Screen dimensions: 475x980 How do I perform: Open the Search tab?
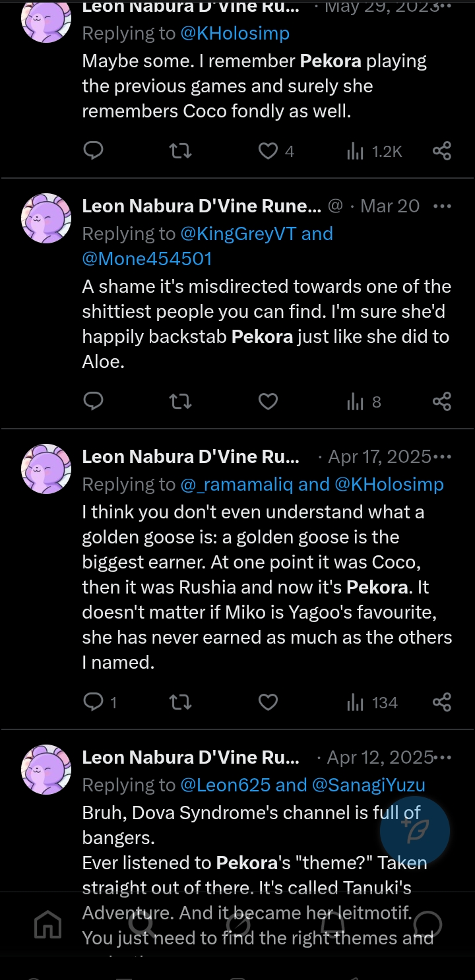[142, 925]
